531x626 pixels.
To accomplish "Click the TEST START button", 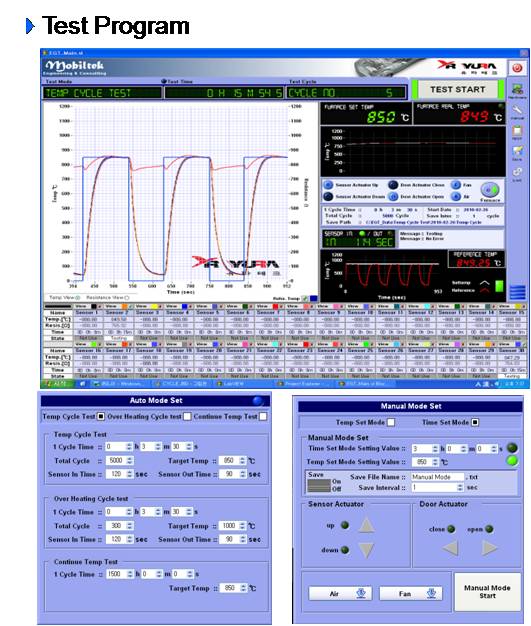I will point(458,89).
